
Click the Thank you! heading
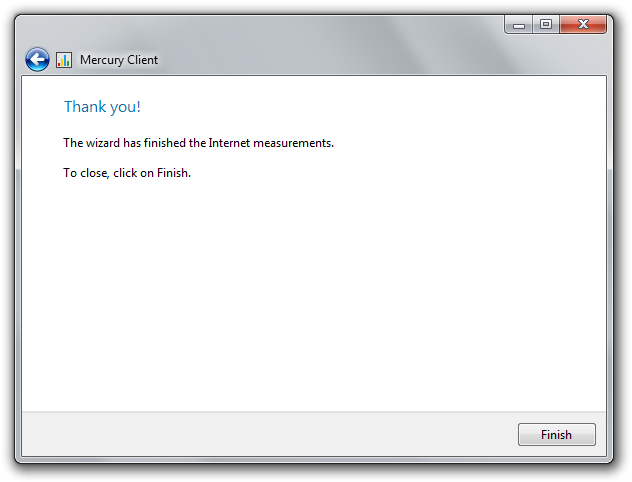pyautogui.click(x=102, y=107)
